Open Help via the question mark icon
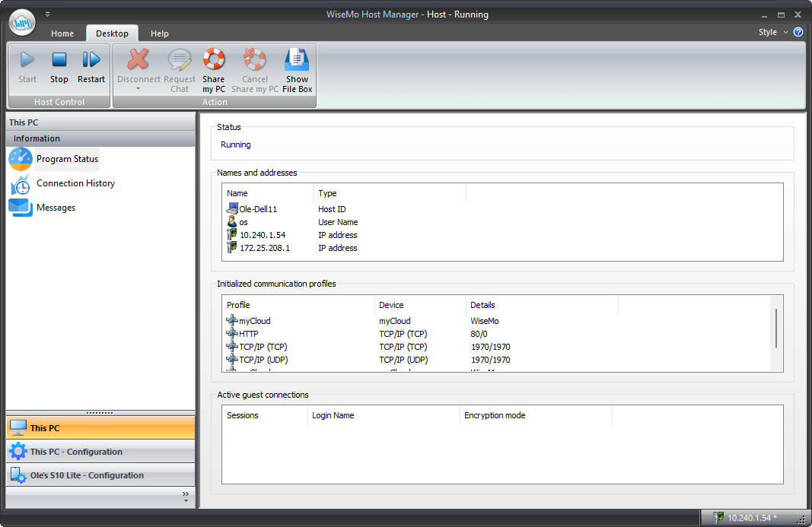Screen dimensions: 812x527 (798, 32)
